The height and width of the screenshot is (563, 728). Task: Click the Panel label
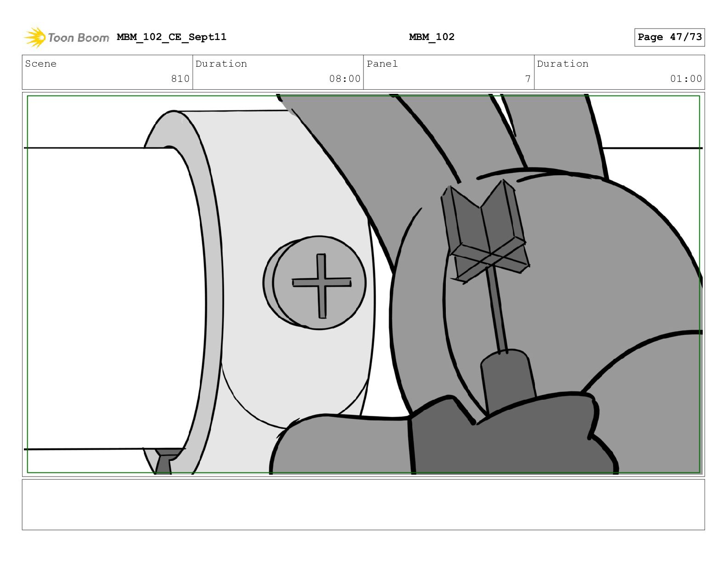coord(382,63)
